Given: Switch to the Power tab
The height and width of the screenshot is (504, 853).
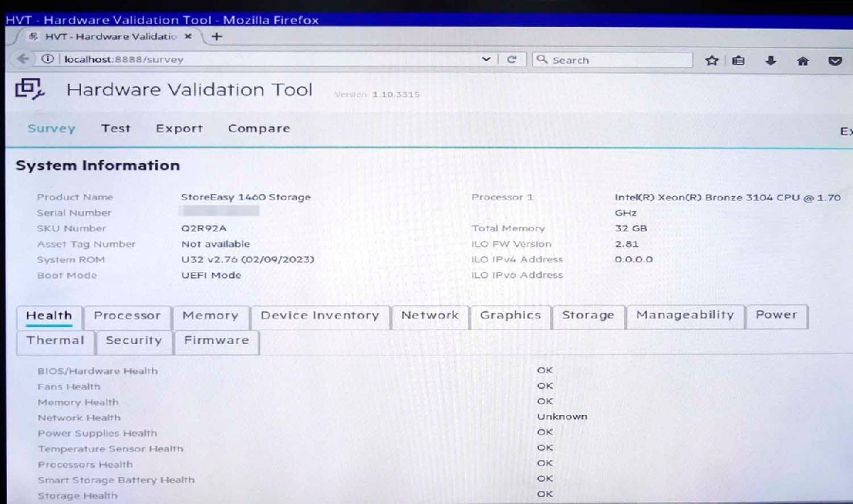Looking at the screenshot, I should 776,315.
